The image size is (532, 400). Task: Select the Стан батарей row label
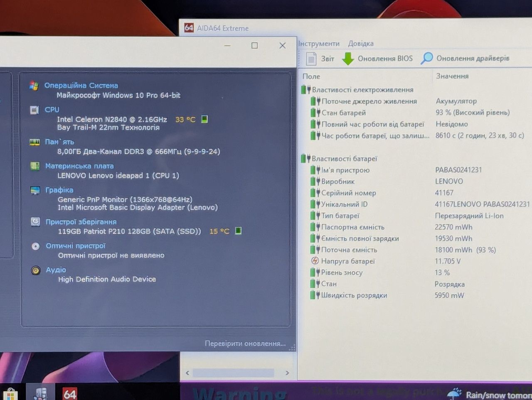(344, 113)
